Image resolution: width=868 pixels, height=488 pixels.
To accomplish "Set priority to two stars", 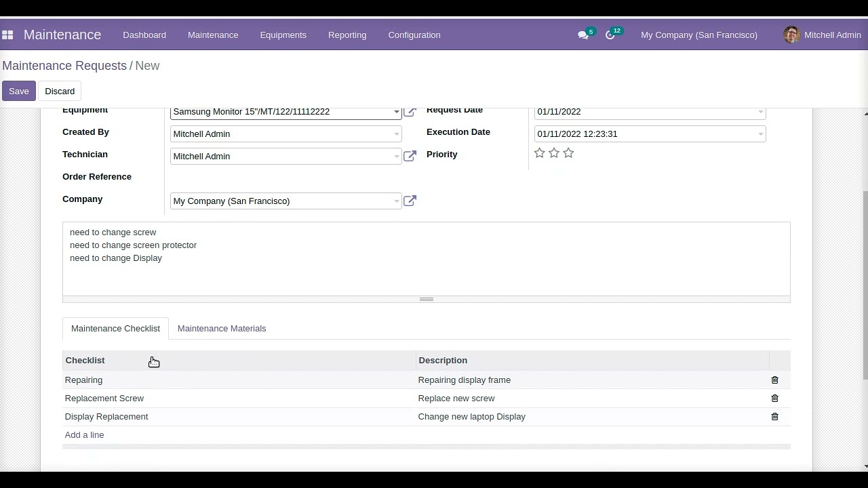I will coord(554,153).
